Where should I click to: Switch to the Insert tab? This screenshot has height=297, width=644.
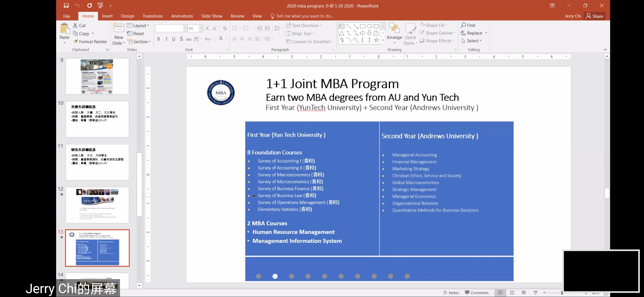(107, 16)
